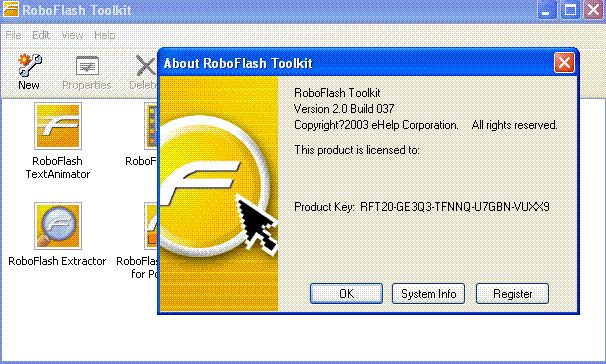Confirm the About dialog with OK
Viewport: 606px width, 364px height.
click(x=346, y=294)
